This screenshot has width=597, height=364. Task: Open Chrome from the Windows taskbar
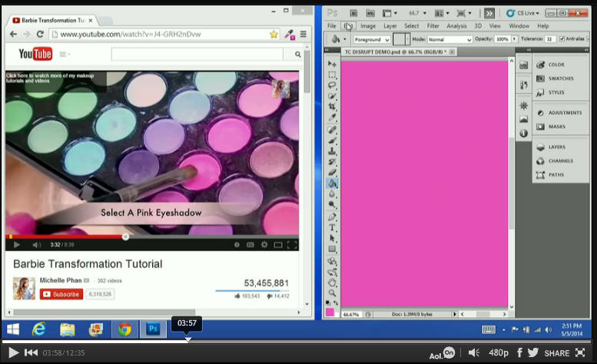coord(124,329)
